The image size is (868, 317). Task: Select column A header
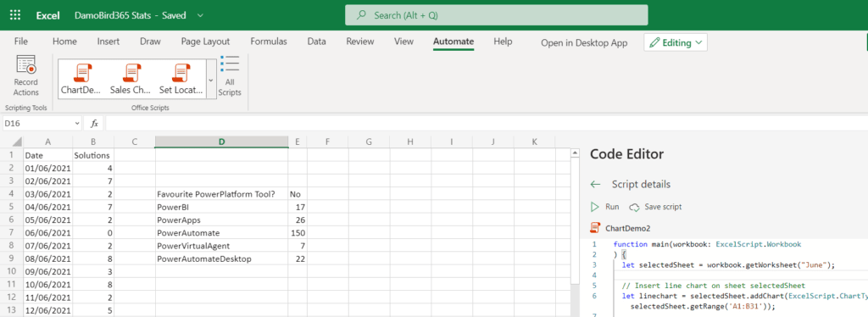[47, 142]
